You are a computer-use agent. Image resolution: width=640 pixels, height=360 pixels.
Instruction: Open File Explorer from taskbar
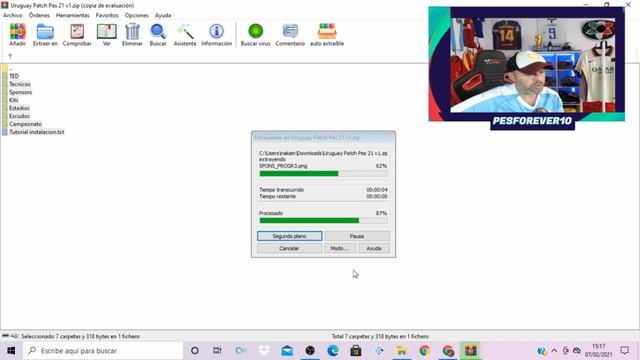point(402,351)
